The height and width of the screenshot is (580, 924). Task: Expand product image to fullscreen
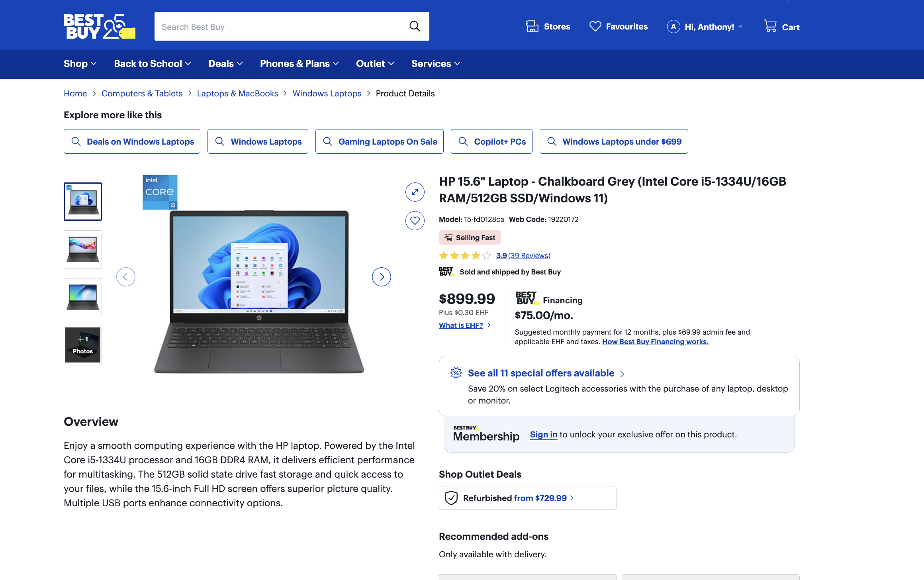(x=415, y=192)
